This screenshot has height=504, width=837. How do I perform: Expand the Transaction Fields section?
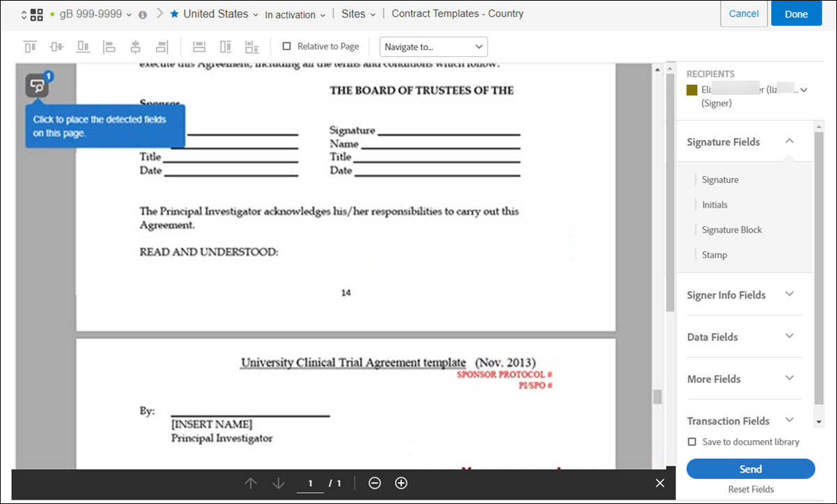pyautogui.click(x=789, y=420)
